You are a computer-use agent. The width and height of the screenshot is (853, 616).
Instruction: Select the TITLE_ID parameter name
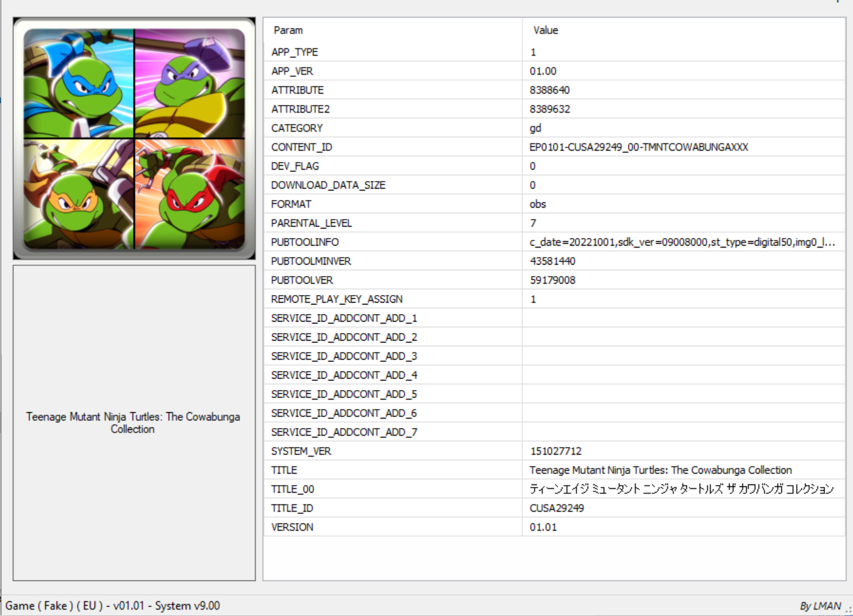coord(292,508)
